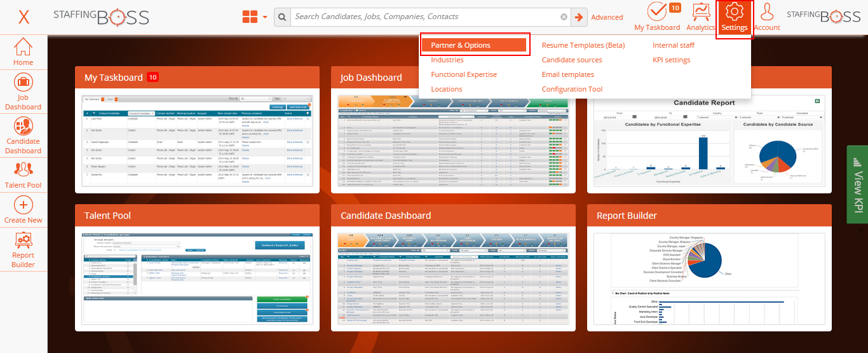
Task: Open My Taskboard tile thumbnail
Action: [197, 140]
